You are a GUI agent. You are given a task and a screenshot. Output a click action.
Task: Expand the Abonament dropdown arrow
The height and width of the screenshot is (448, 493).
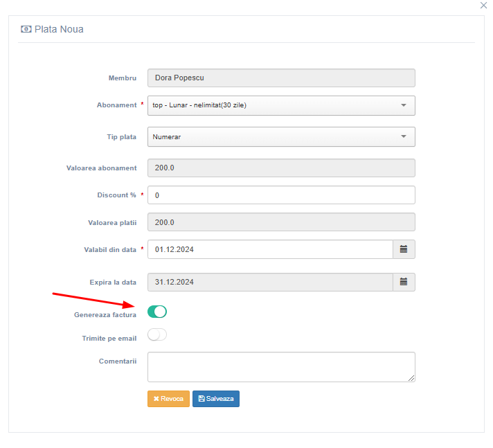(x=404, y=105)
